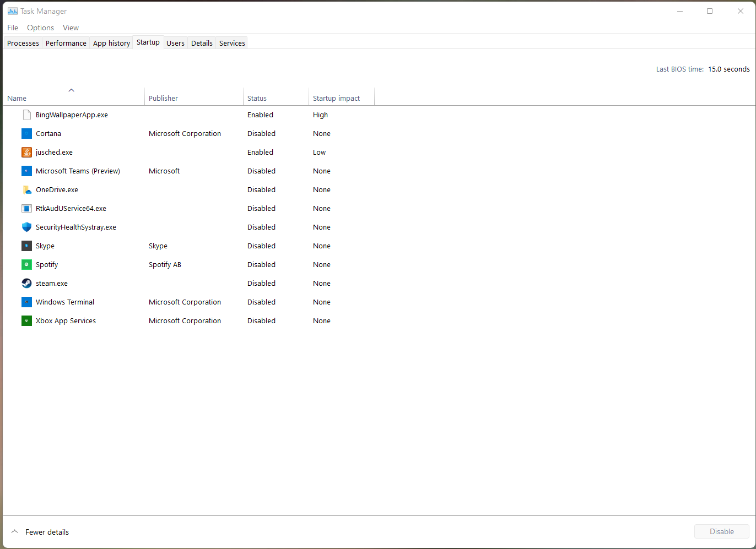Select the Steam icon in the list
This screenshot has width=756, height=549.
(x=26, y=284)
